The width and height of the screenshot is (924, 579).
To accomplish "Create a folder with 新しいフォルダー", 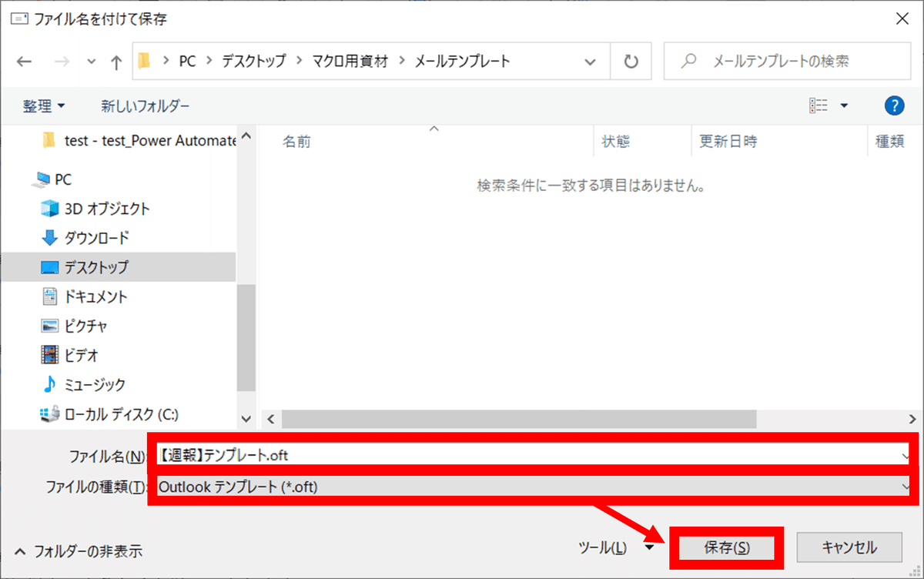I will click(x=146, y=105).
